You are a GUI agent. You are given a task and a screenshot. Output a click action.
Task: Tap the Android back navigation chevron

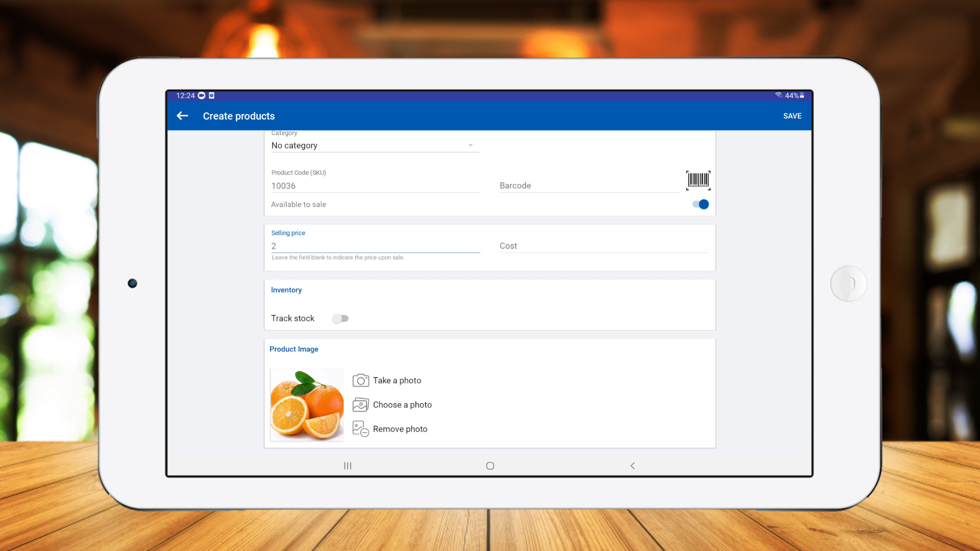point(632,466)
